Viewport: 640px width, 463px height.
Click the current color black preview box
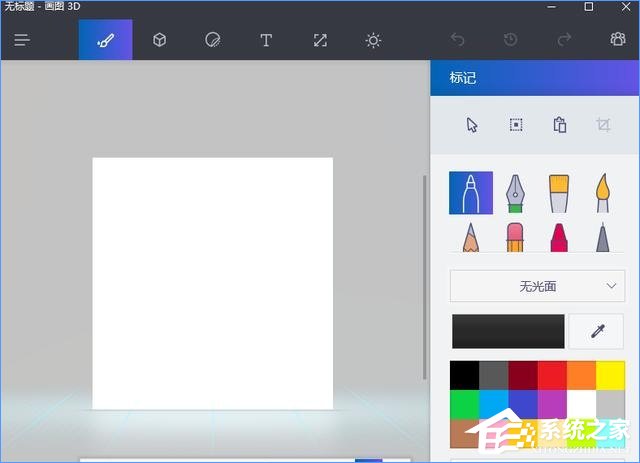(x=508, y=331)
